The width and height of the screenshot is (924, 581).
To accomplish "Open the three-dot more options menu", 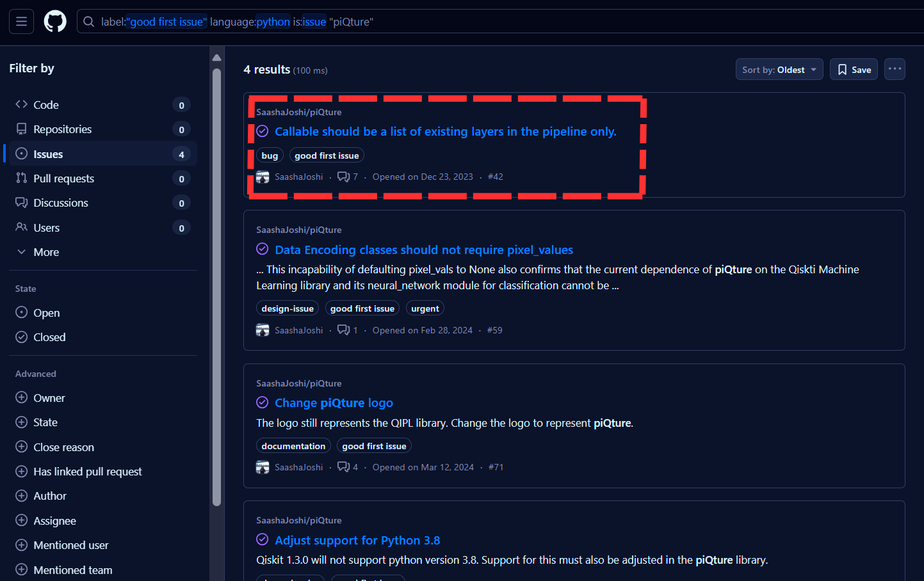I will pyautogui.click(x=895, y=69).
